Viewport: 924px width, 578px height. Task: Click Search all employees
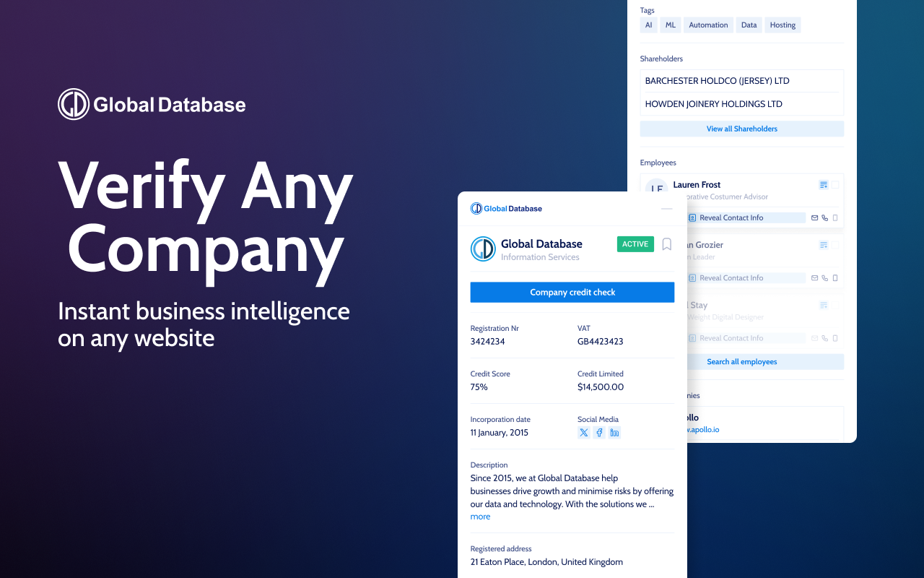click(x=764, y=361)
